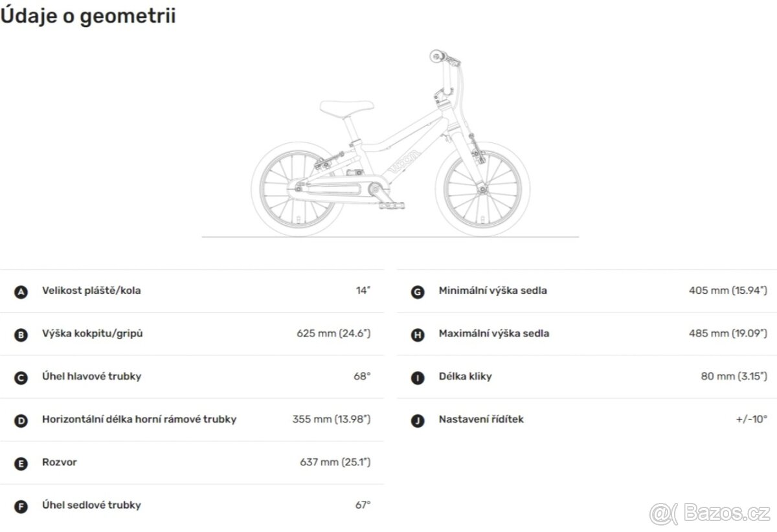Select the Minimální výška sedla label
The height and width of the screenshot is (532, 777).
(493, 291)
